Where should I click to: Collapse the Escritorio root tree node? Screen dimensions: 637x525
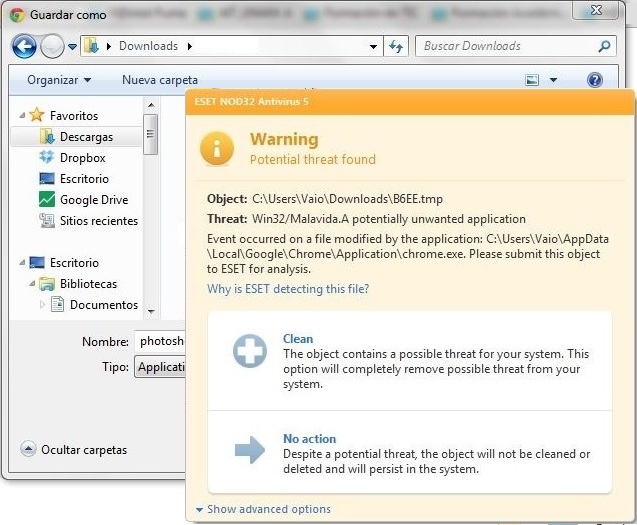[x=22, y=263]
